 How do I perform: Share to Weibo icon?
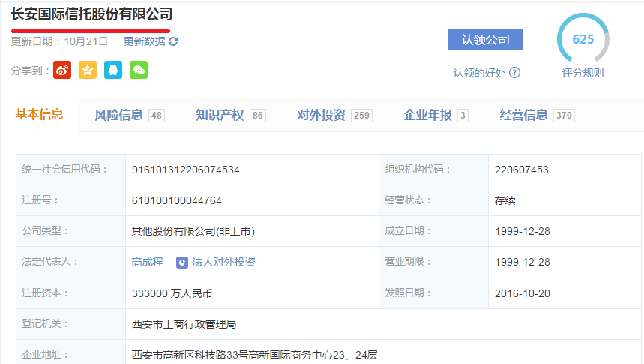click(62, 70)
